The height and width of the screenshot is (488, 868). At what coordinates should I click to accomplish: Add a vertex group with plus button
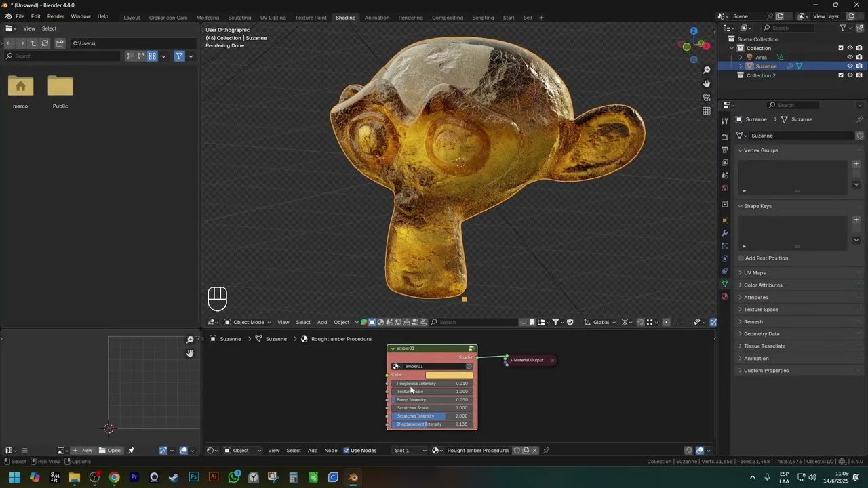856,164
